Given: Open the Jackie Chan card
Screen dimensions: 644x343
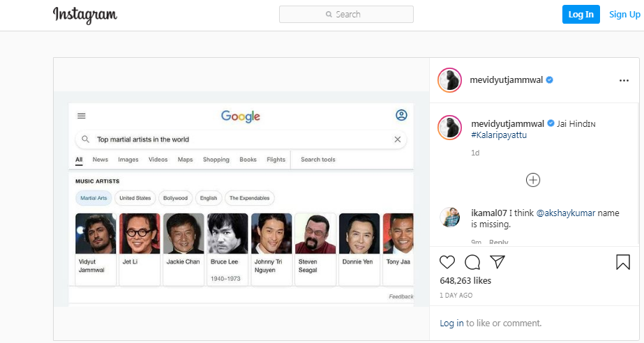Looking at the screenshot, I should (184, 249).
